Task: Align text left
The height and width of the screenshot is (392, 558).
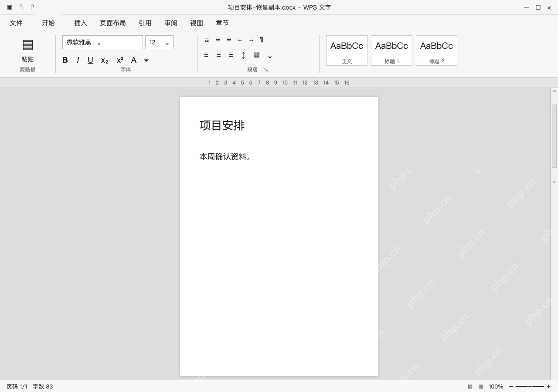Action: [x=206, y=55]
